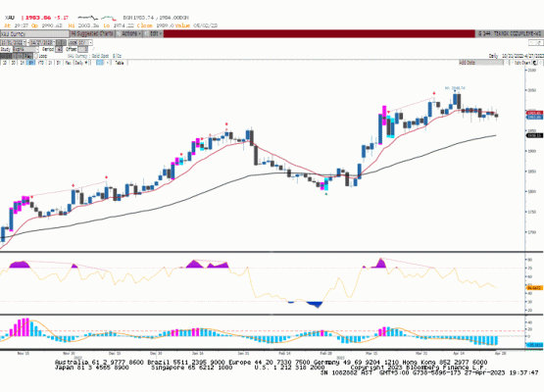Image resolution: width=544 pixels, height=392 pixels.
Task: Click the orange RSI value axis tag
Action: coord(534,288)
